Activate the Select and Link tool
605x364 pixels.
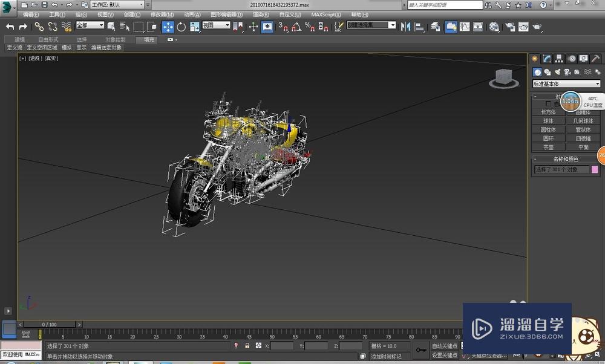click(38, 27)
